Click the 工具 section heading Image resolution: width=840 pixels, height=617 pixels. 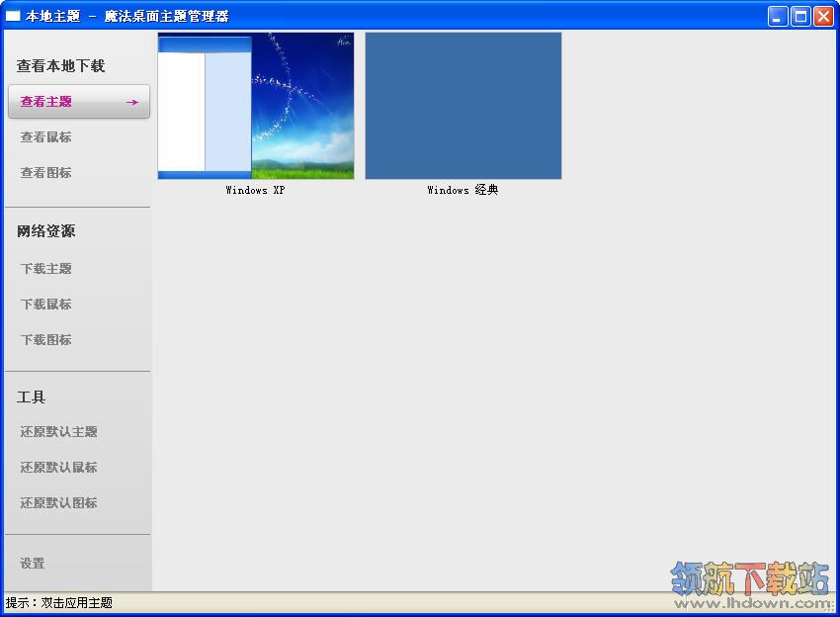click(x=31, y=397)
